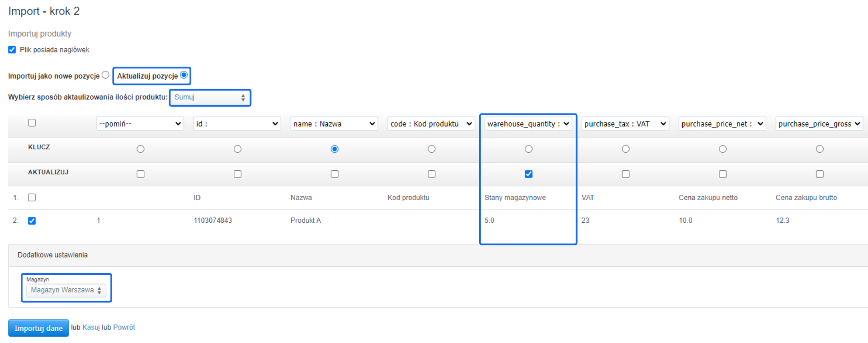Choose the id column as KLUCZ

pos(237,149)
